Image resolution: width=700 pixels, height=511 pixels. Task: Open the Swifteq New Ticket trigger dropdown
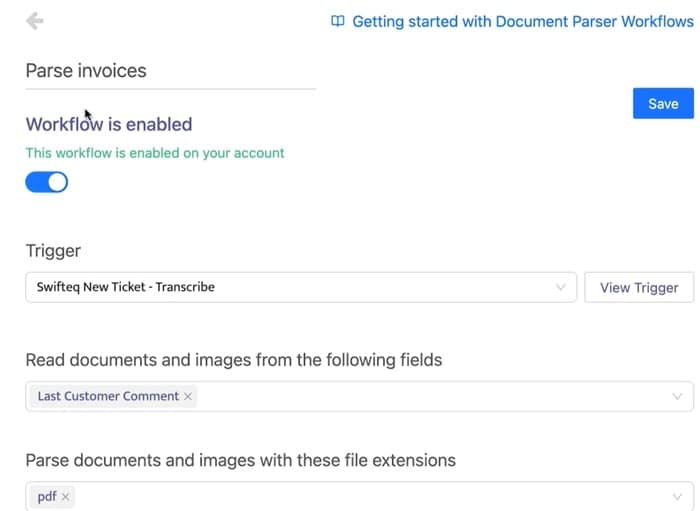tap(301, 287)
